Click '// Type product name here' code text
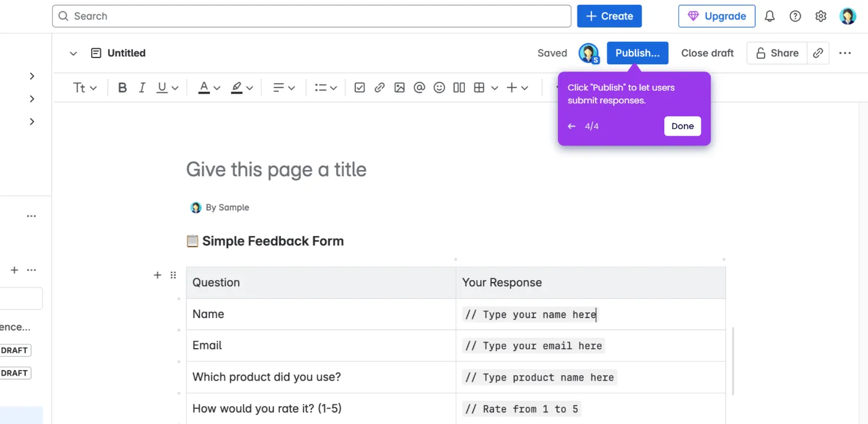868x424 pixels. [x=540, y=378]
